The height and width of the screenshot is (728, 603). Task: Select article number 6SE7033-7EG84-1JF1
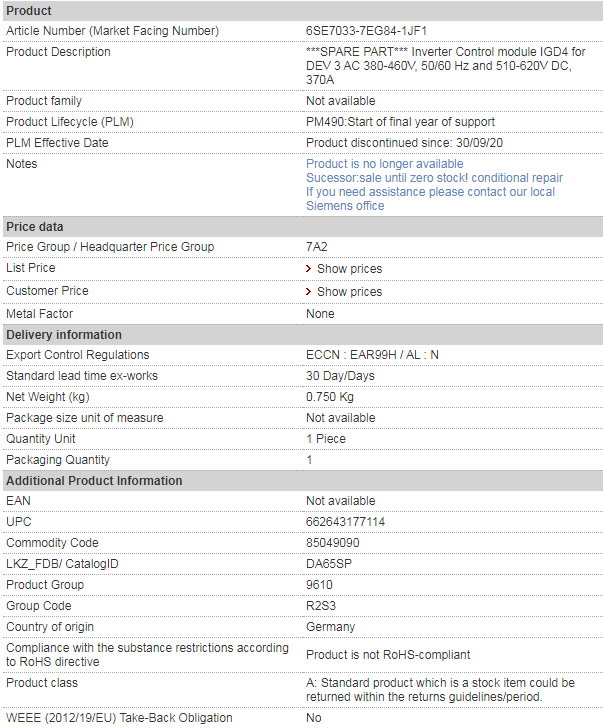point(366,31)
